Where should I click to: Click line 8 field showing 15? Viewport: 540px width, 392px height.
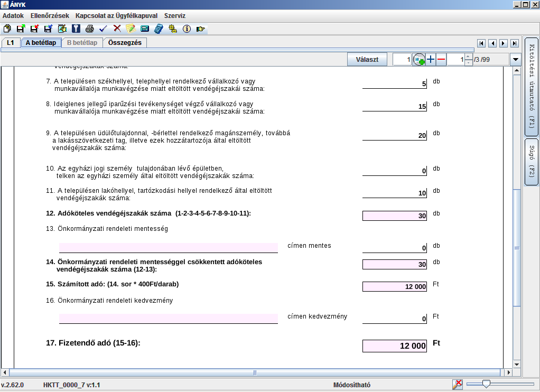click(x=395, y=106)
